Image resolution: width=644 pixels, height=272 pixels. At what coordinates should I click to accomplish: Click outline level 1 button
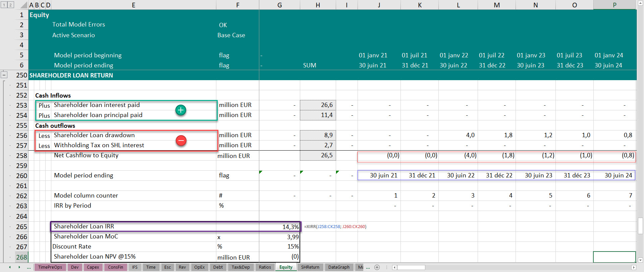4,5
